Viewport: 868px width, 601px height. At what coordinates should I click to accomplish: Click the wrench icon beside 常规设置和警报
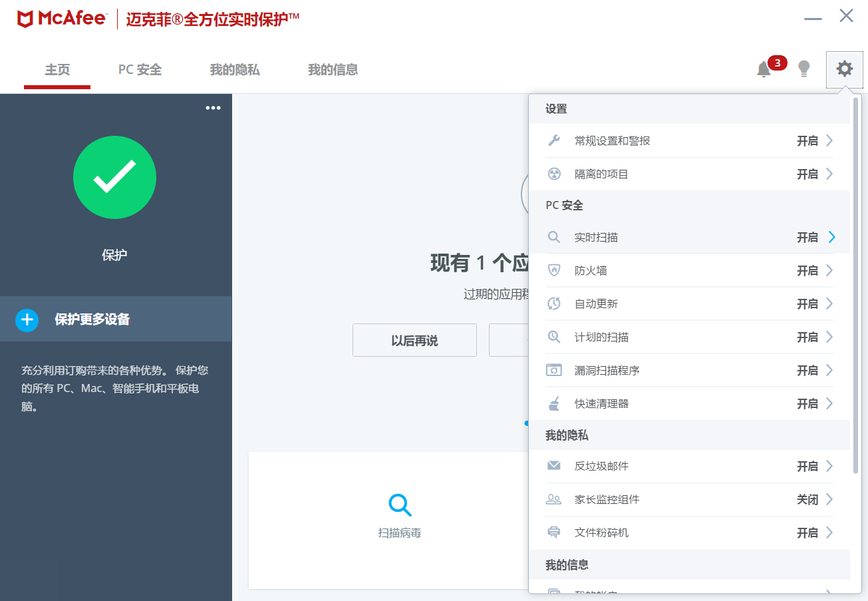click(553, 140)
